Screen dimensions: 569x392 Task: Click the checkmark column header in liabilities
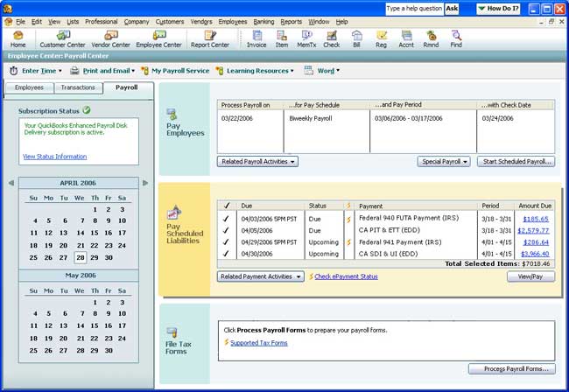pos(227,206)
